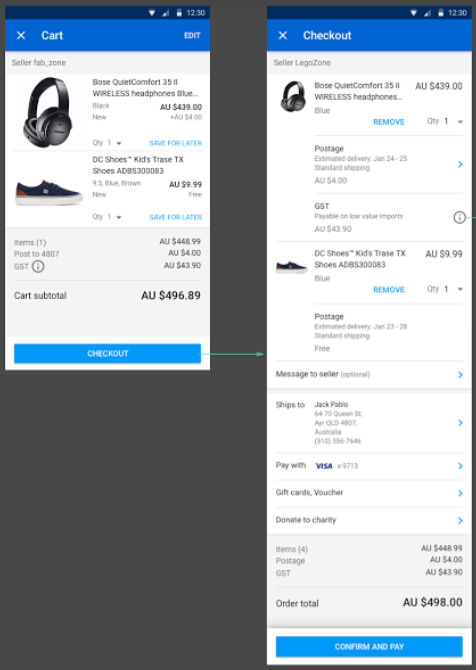Change Ships to address for Jack Pablo

(x=369, y=423)
